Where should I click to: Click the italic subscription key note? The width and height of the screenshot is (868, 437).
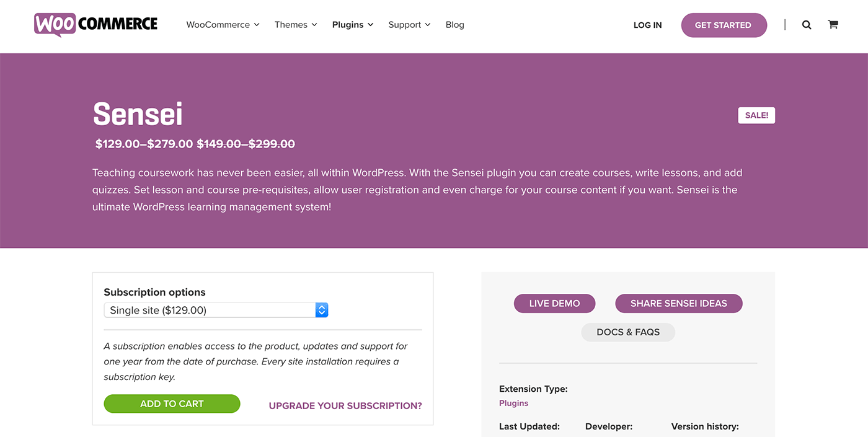[255, 361]
